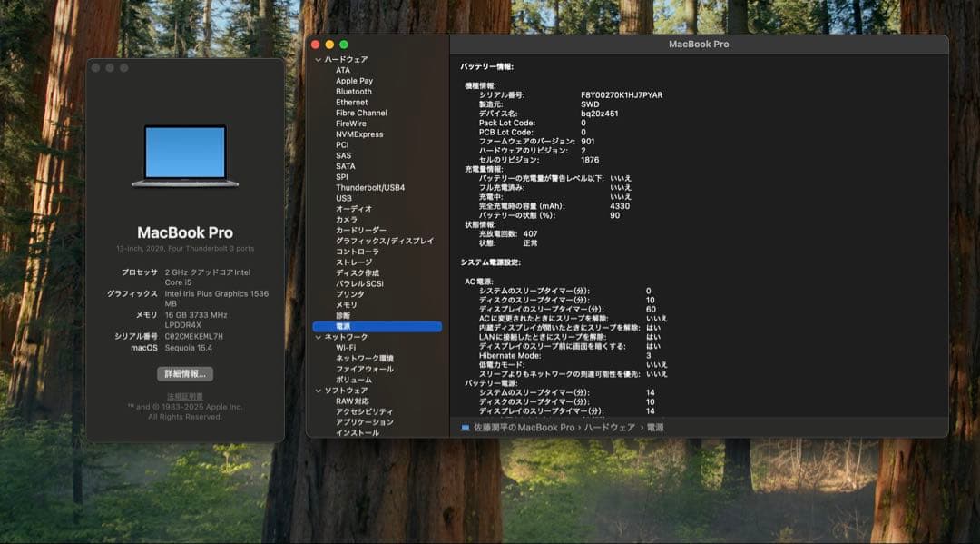Collapse the ソフトウェア section
The height and width of the screenshot is (544, 980).
click(x=318, y=391)
